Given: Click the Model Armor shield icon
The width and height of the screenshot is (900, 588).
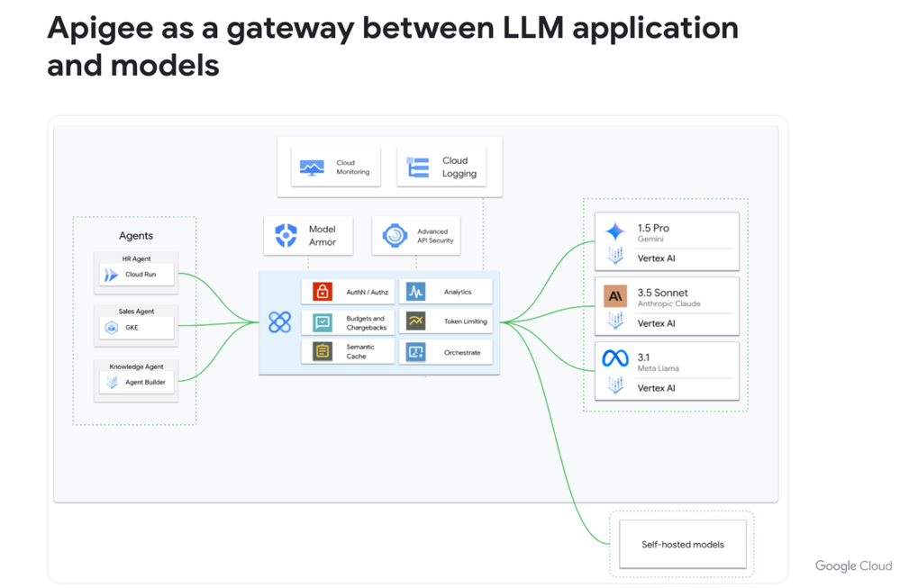Looking at the screenshot, I should point(286,235).
